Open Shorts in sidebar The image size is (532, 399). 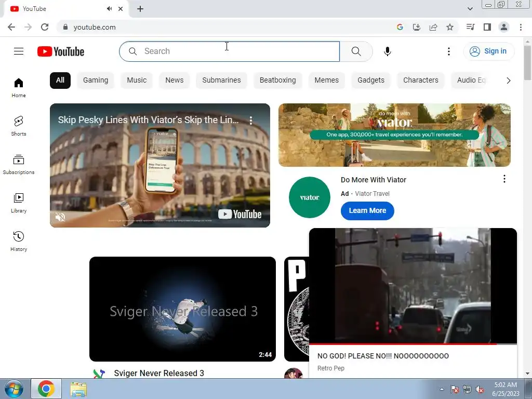tap(19, 126)
